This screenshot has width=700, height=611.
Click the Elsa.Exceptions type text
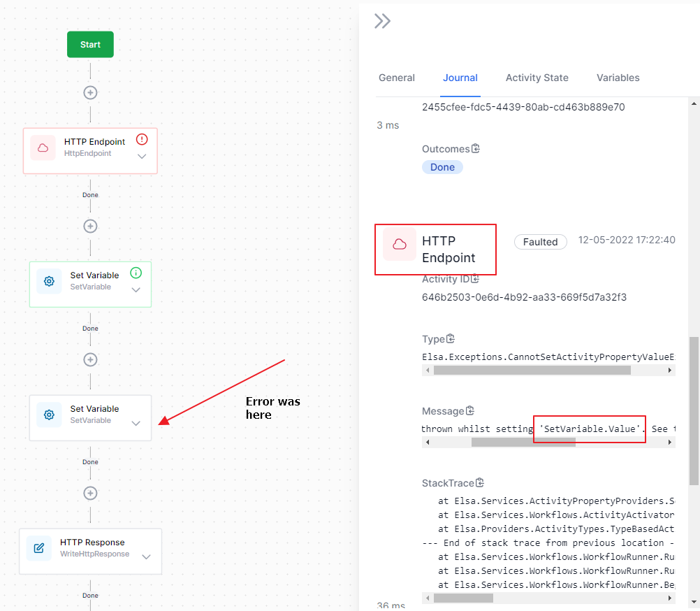click(548, 357)
